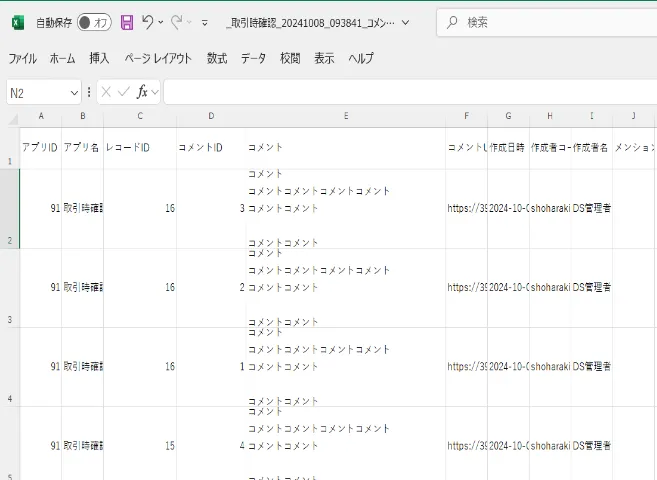The width and height of the screenshot is (657, 480).
Task: Toggle the AutoSave switch
Action: point(94,23)
